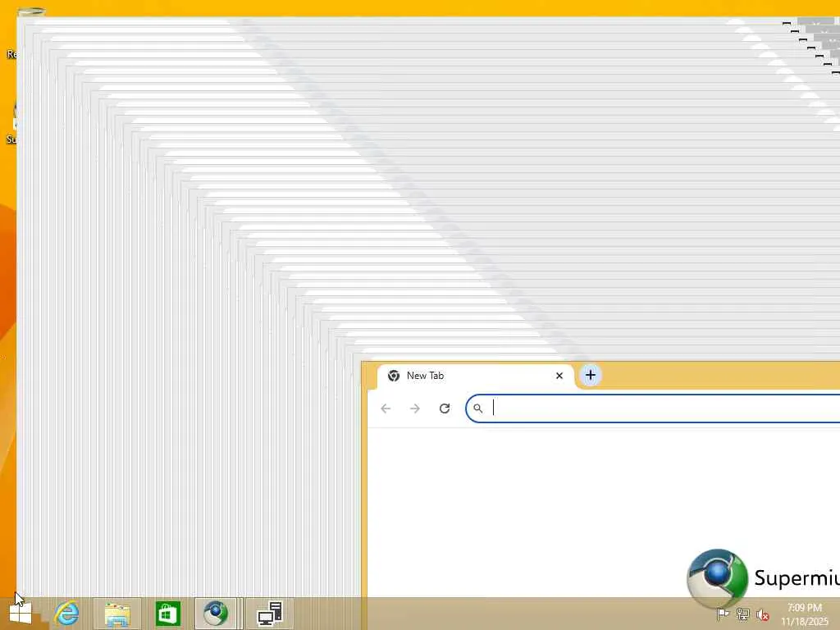
Task: Select the New Tab browser tab
Action: coord(475,376)
